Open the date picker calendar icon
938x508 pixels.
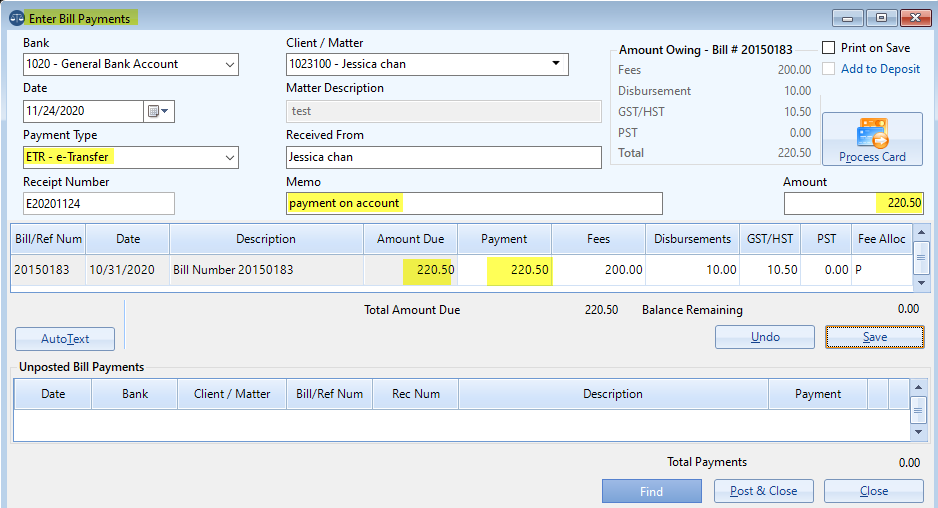pos(159,111)
